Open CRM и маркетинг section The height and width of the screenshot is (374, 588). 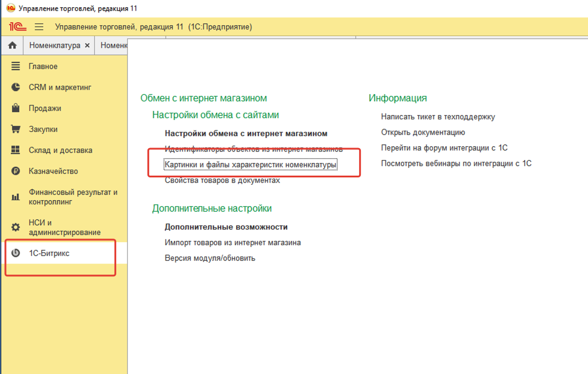(x=59, y=88)
